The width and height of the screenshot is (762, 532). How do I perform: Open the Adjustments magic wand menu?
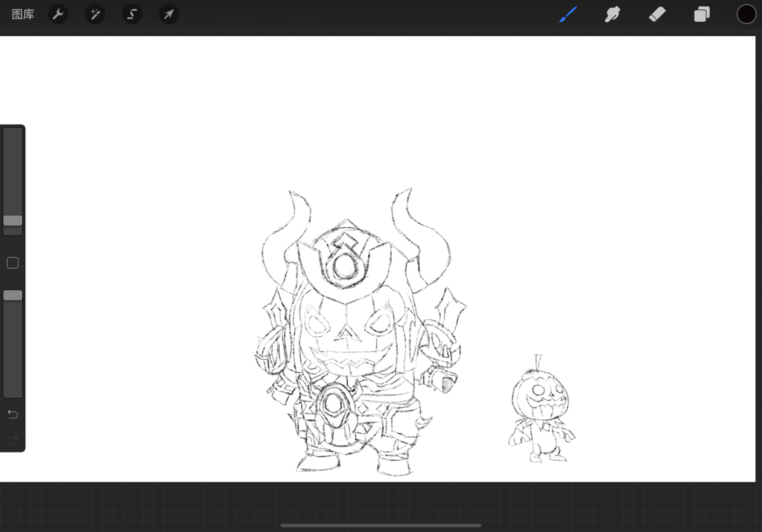[x=95, y=14]
